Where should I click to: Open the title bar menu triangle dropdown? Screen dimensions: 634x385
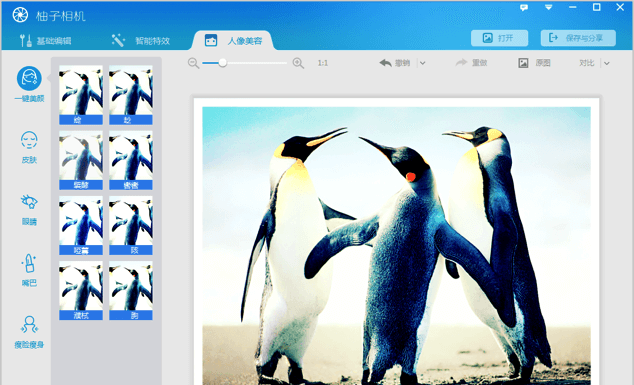[x=548, y=7]
